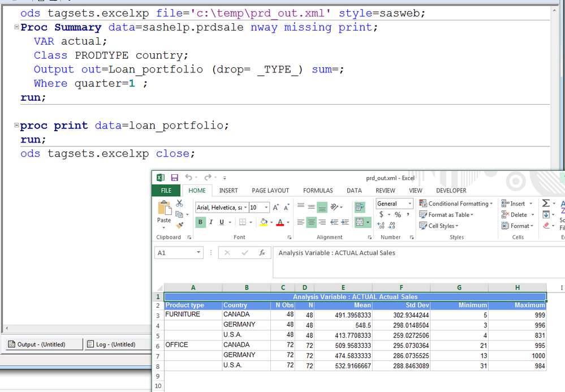565x392 pixels.
Task: Click the Increase Font Size icon
Action: point(276,208)
